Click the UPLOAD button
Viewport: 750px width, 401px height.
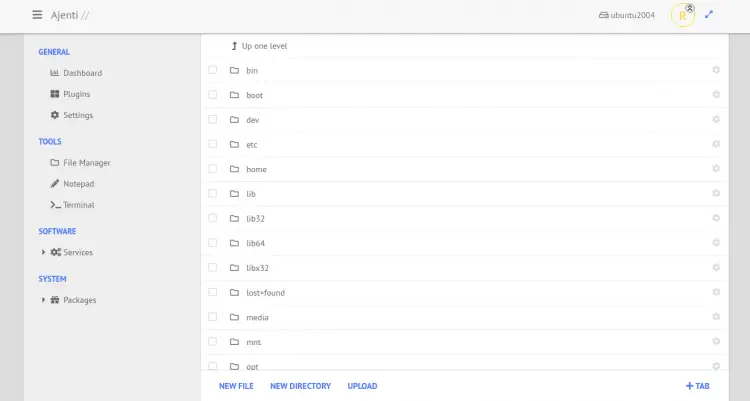pos(362,386)
